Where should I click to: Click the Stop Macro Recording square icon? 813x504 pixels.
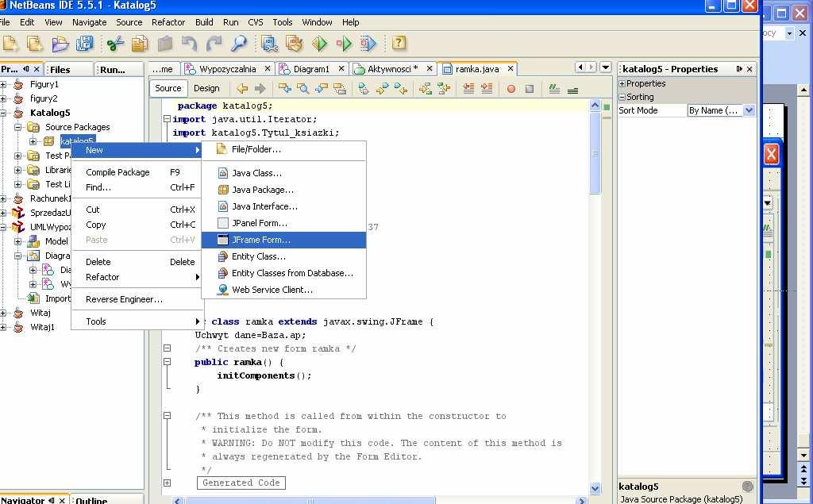(530, 89)
